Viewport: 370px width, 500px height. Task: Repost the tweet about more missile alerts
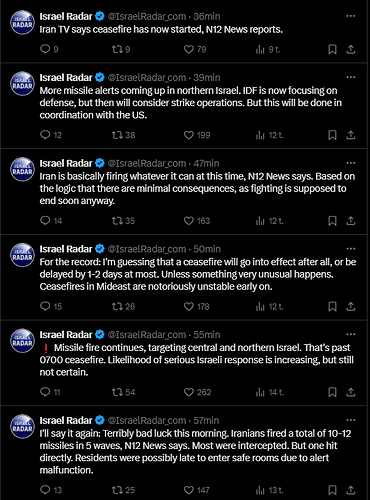pos(123,135)
